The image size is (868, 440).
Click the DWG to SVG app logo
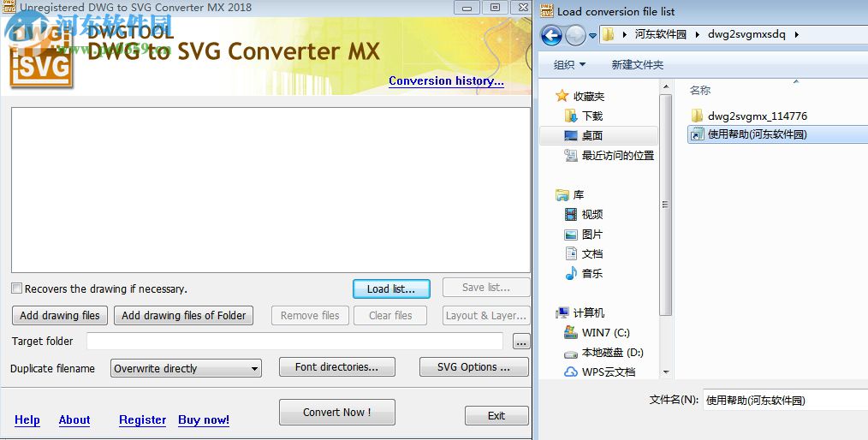coord(42,56)
